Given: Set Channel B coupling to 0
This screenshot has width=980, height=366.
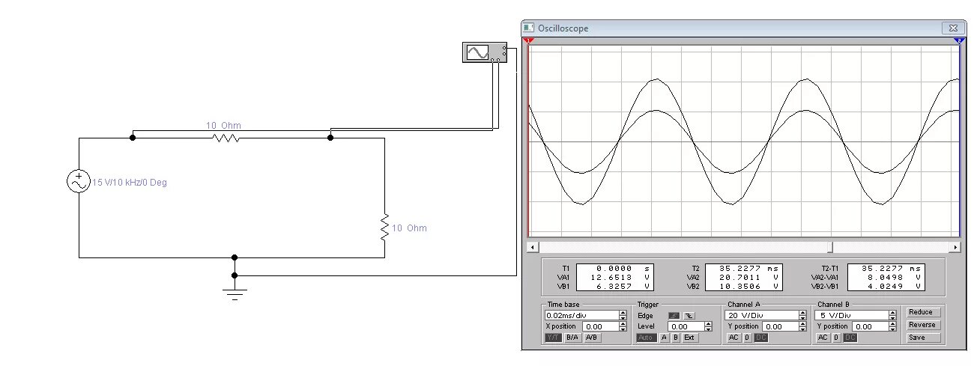Looking at the screenshot, I should pos(837,338).
